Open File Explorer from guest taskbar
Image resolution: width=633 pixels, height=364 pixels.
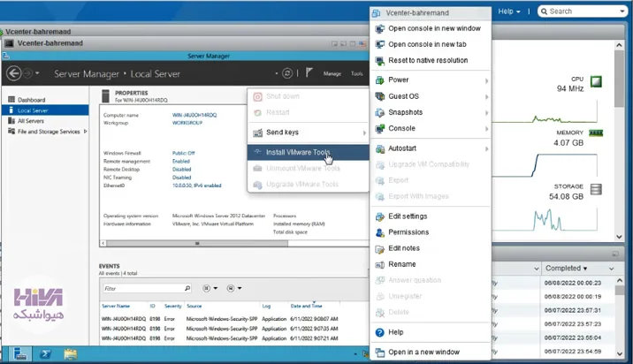pyautogui.click(x=70, y=354)
